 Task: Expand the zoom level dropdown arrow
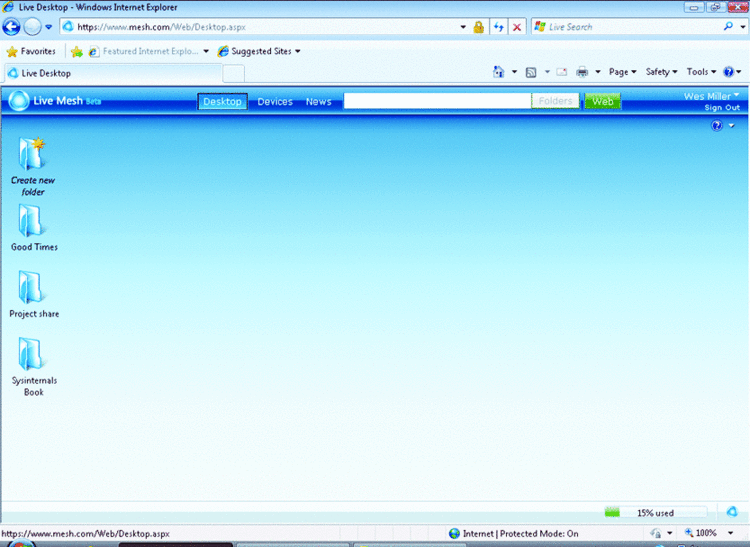(x=731, y=533)
